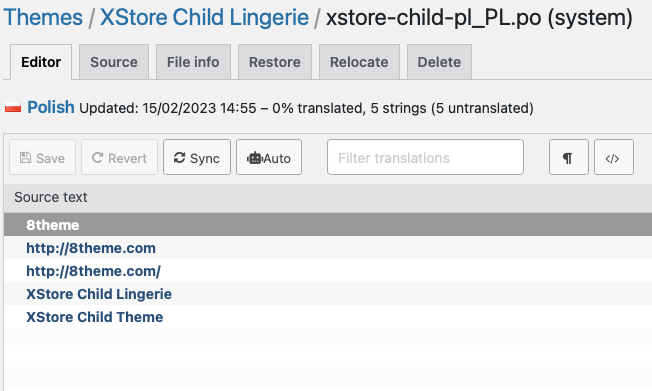Select the XStore Child Theme string
Viewport: 652px width, 391px height.
pos(94,317)
